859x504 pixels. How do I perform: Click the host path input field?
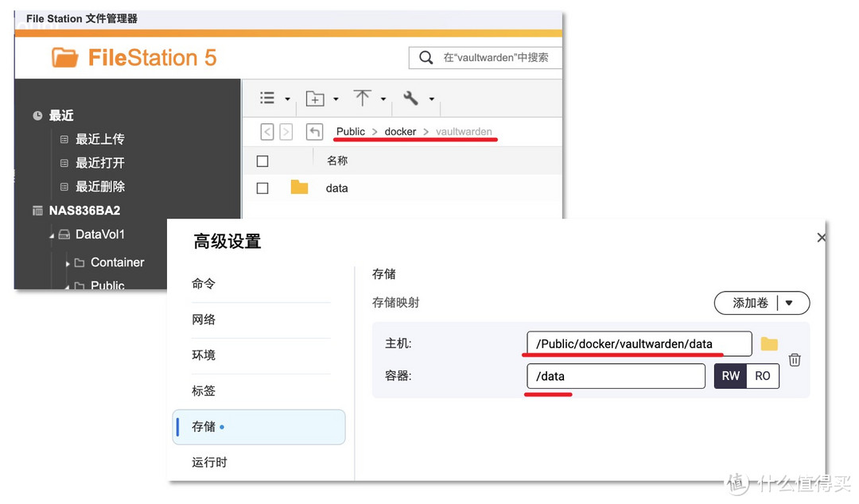pos(638,343)
